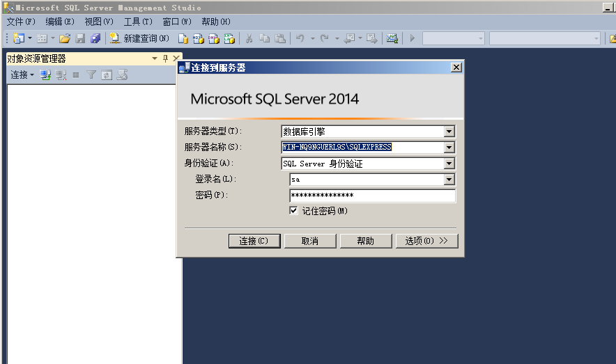Click the Undo arrow icon

click(x=300, y=38)
